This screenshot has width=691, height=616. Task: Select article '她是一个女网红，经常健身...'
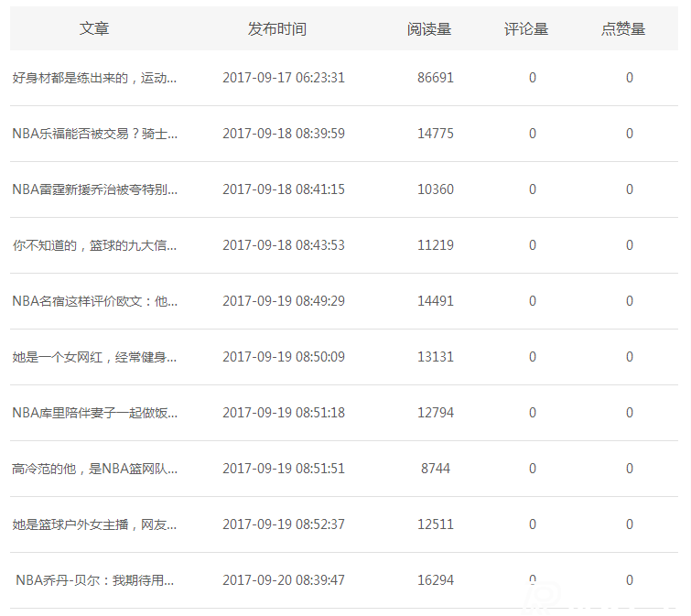94,357
